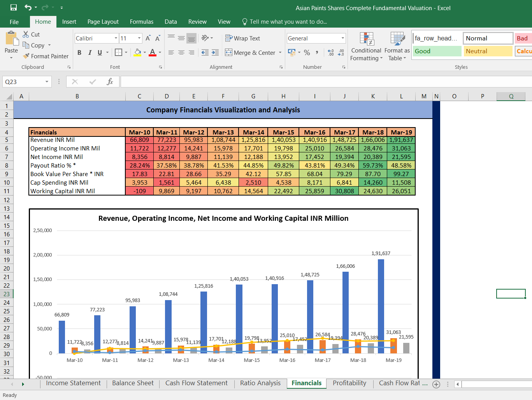This screenshot has width=532, height=400.
Task: Click Tell me what you want to do
Action: coord(284,22)
